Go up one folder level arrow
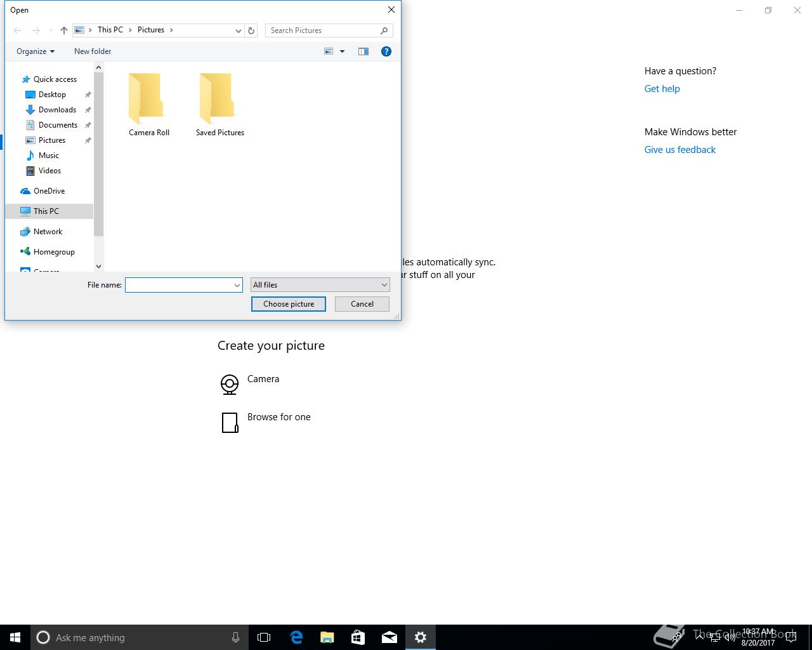The height and width of the screenshot is (650, 812). click(x=64, y=30)
